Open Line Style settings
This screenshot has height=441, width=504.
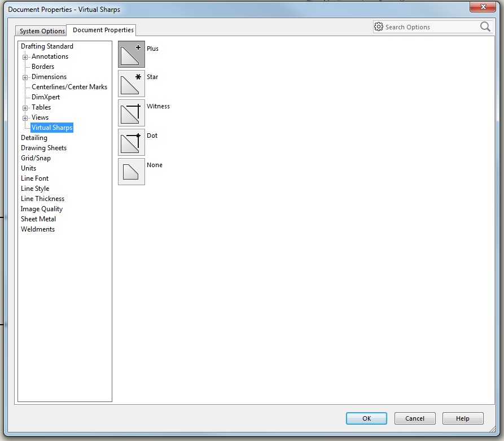coord(35,189)
